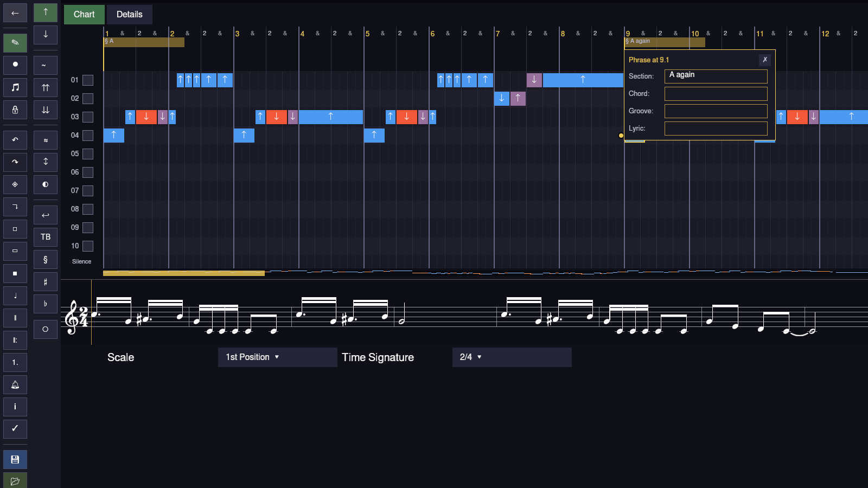Undo the last action

15,140
